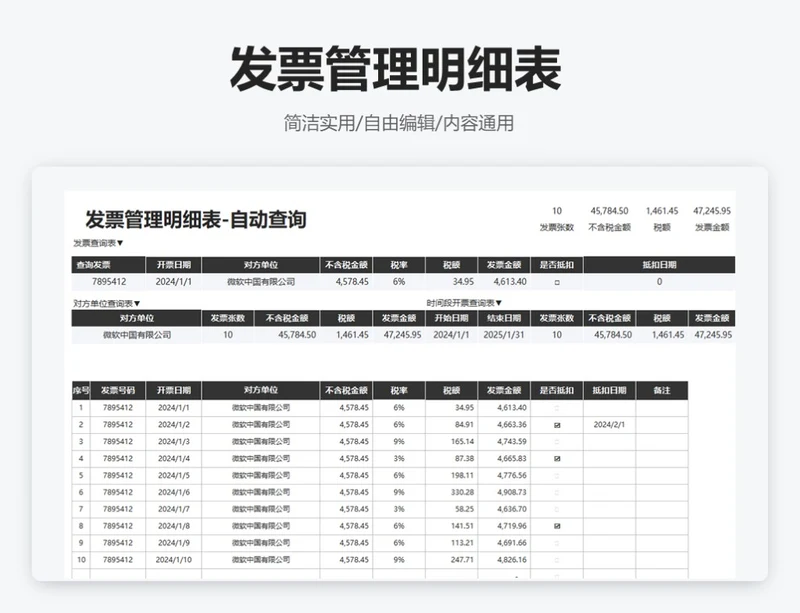This screenshot has height=613, width=800.
Task: Select the 发票金额 cell 4,908.73
Action: point(504,492)
